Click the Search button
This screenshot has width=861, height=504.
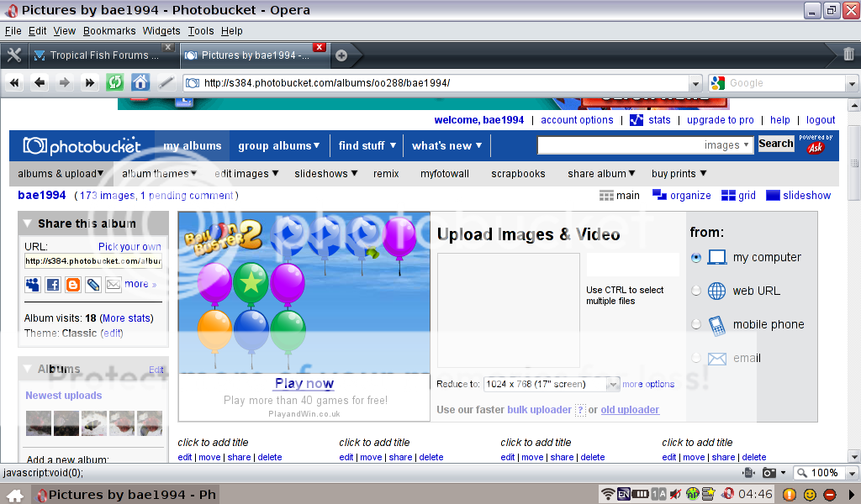tap(776, 144)
